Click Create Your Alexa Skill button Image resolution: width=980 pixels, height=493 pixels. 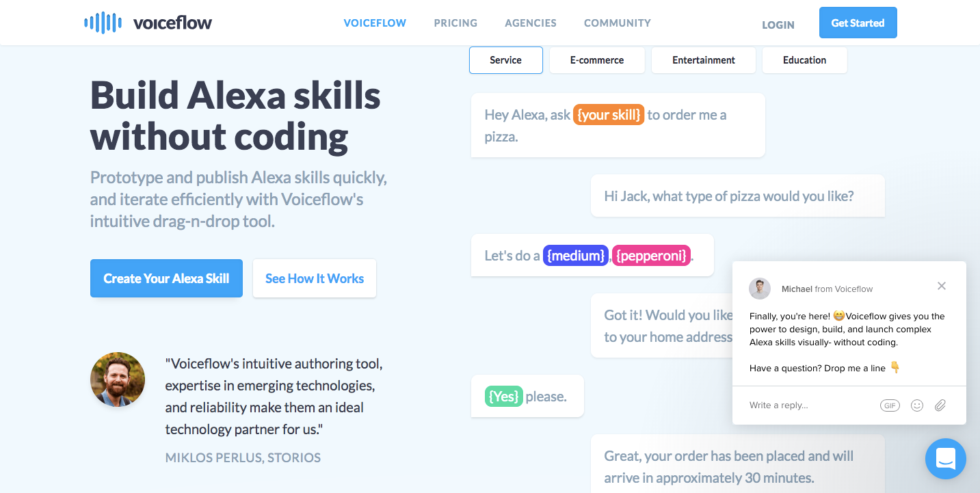166,278
